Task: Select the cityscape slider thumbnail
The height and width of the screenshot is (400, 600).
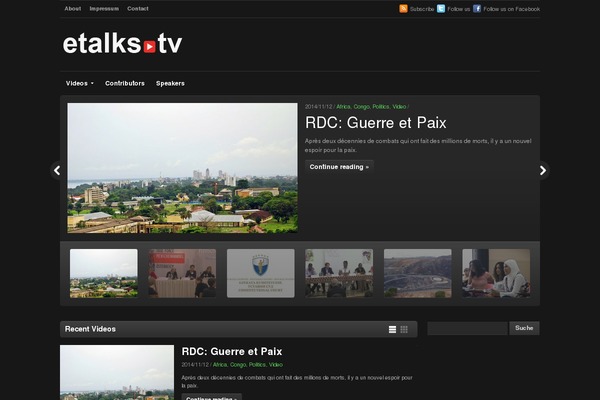Action: 104,273
